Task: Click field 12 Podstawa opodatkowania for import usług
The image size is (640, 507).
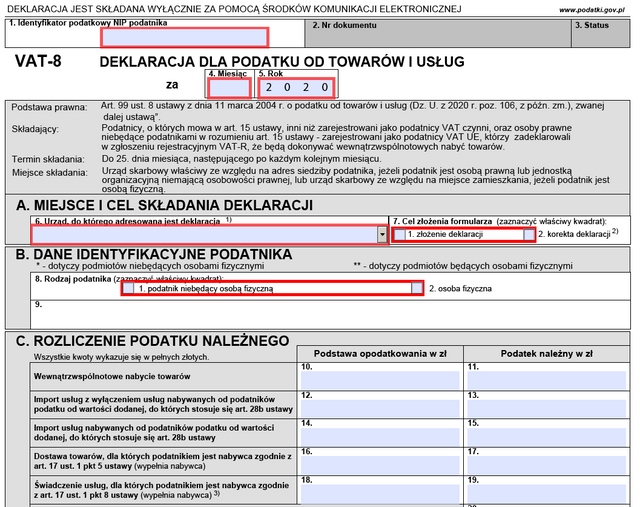Action: pyautogui.click(x=380, y=408)
